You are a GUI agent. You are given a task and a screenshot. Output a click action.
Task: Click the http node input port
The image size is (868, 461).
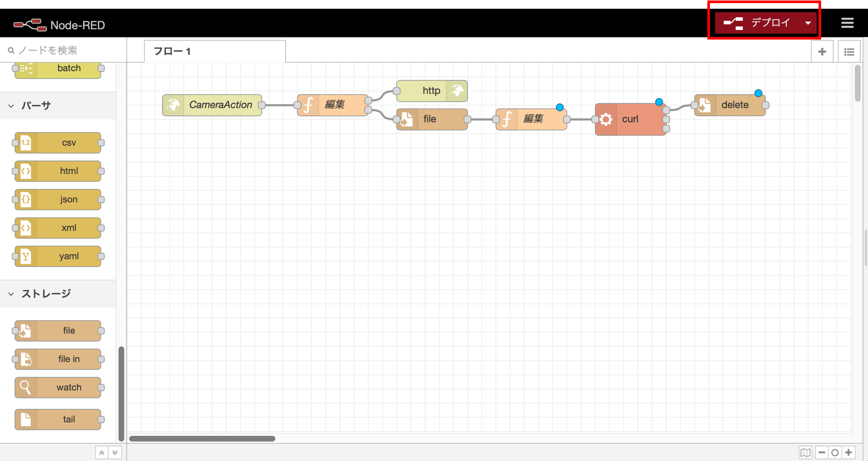pos(396,91)
